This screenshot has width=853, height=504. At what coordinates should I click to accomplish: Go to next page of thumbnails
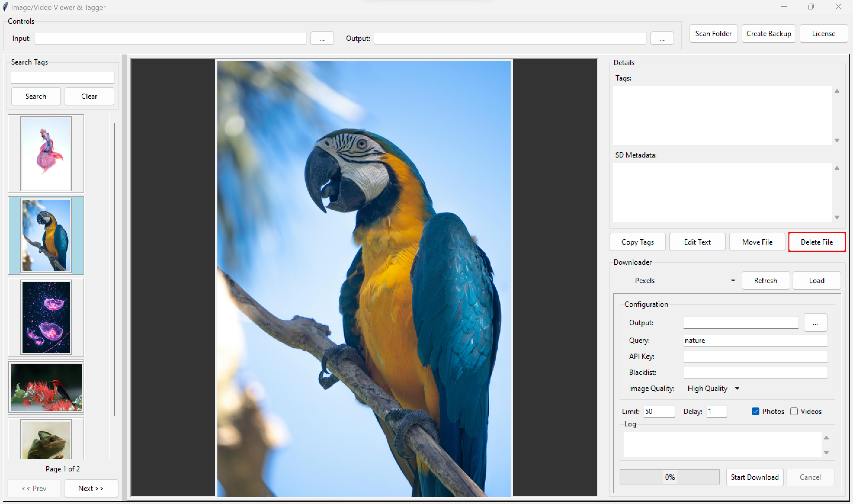(91, 488)
